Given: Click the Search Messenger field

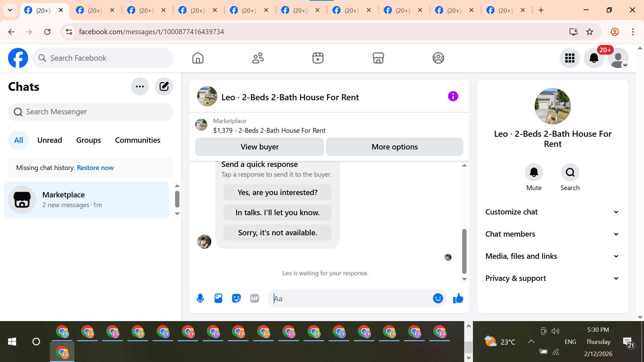Looking at the screenshot, I should click(x=91, y=112).
